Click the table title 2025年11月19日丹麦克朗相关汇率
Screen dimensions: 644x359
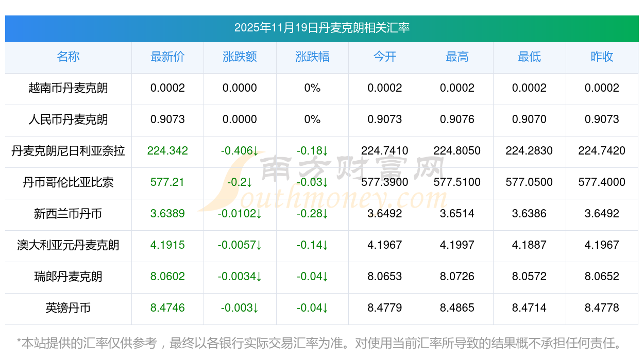click(321, 28)
